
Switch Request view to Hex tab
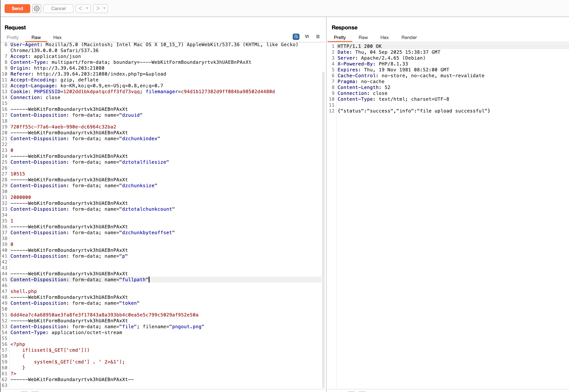(x=57, y=37)
